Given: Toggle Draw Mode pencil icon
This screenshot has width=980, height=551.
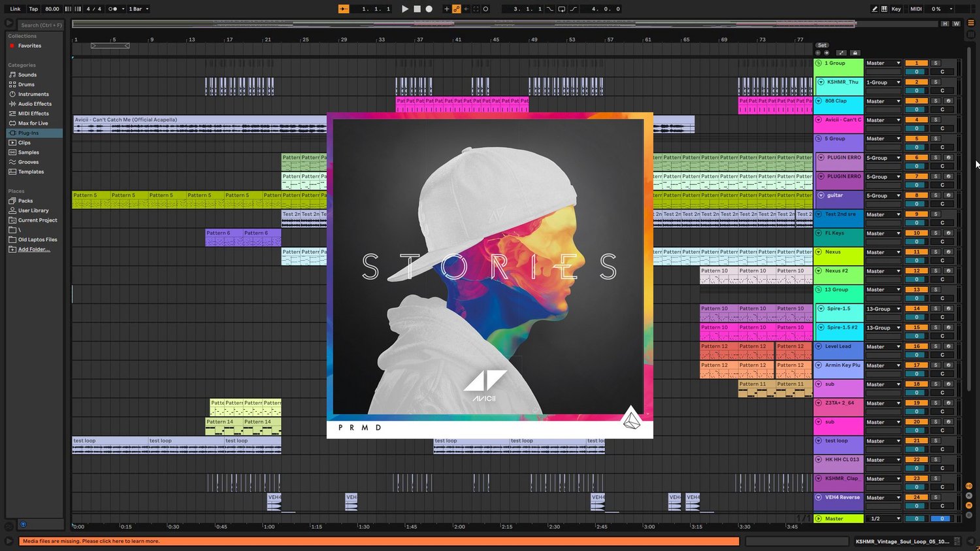Looking at the screenshot, I should (874, 9).
